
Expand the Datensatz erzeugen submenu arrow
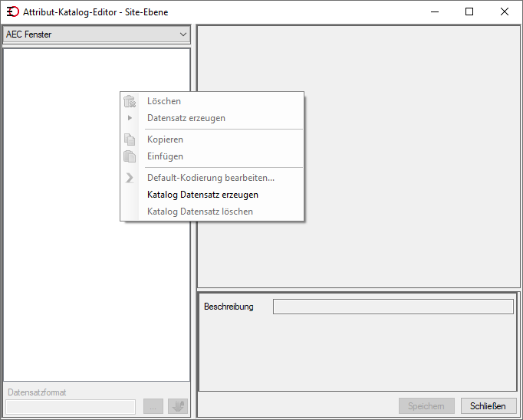tap(130, 118)
